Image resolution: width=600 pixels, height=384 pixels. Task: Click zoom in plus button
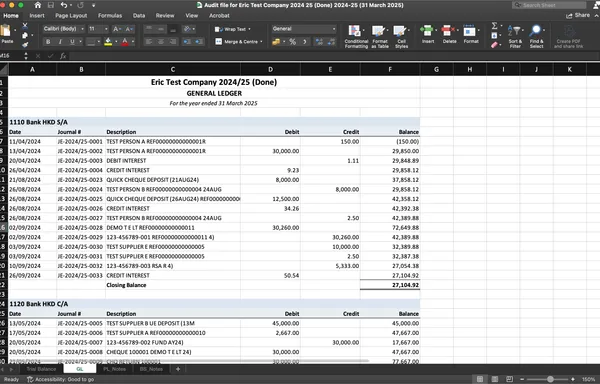click(x=573, y=379)
